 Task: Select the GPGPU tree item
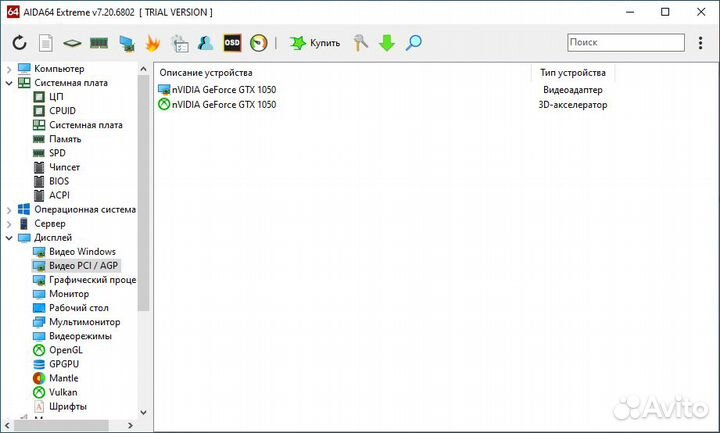click(63, 364)
